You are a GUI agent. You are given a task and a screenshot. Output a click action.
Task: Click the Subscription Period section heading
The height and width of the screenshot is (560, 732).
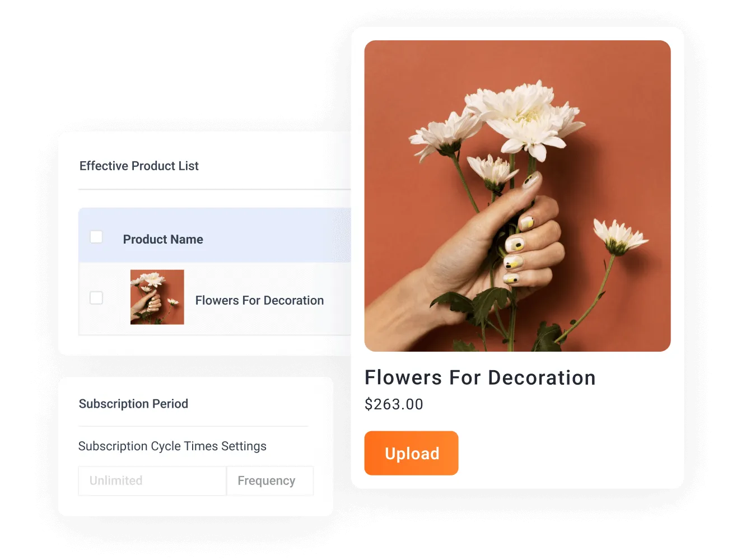(x=133, y=404)
